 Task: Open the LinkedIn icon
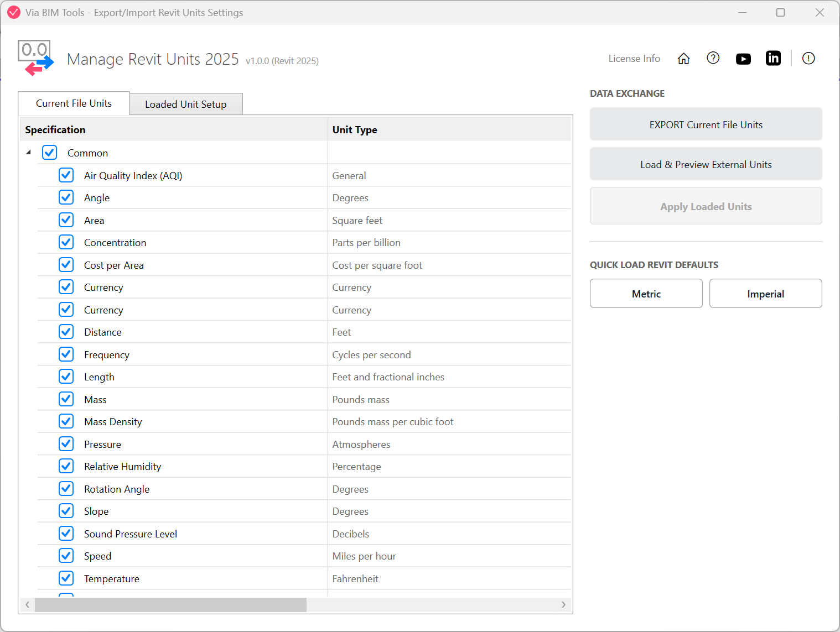point(773,58)
